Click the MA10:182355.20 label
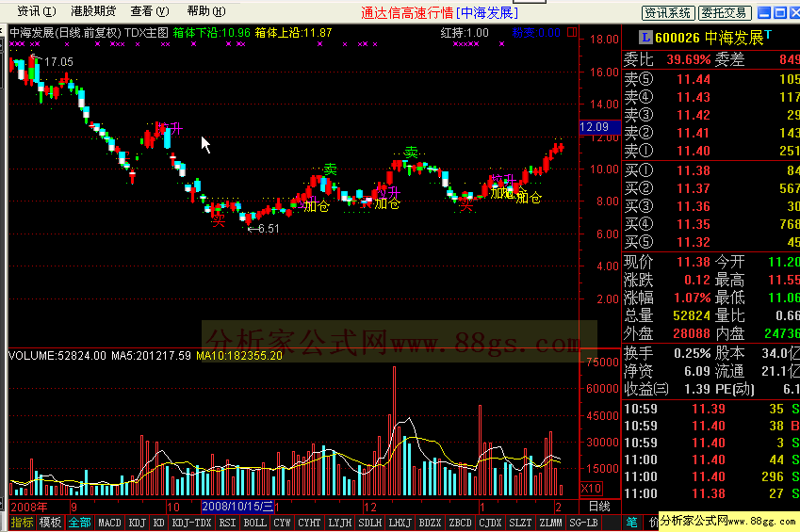Screen dimensions: 800x532 (239, 356)
